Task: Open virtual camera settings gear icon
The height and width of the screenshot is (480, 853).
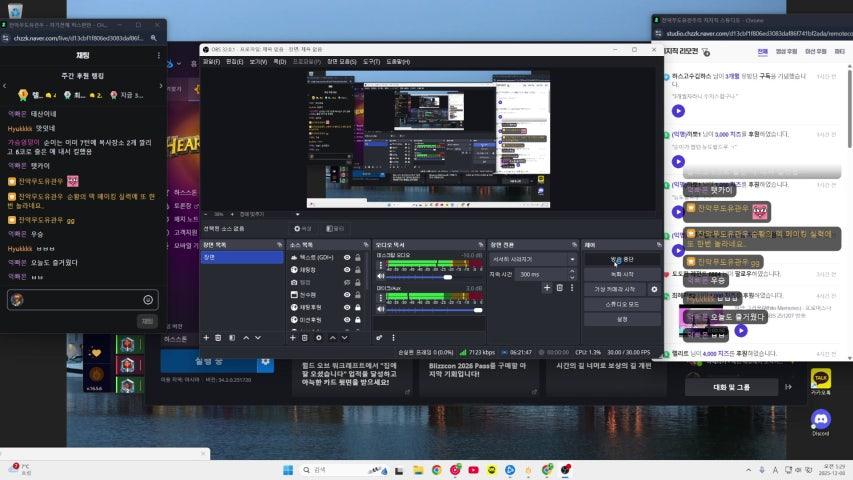Action: (654, 289)
